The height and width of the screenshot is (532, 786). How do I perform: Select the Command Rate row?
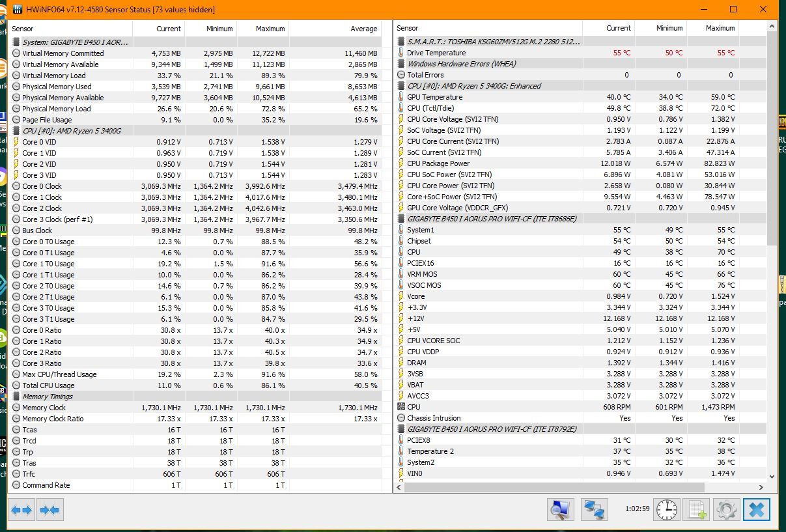pyautogui.click(x=195, y=485)
